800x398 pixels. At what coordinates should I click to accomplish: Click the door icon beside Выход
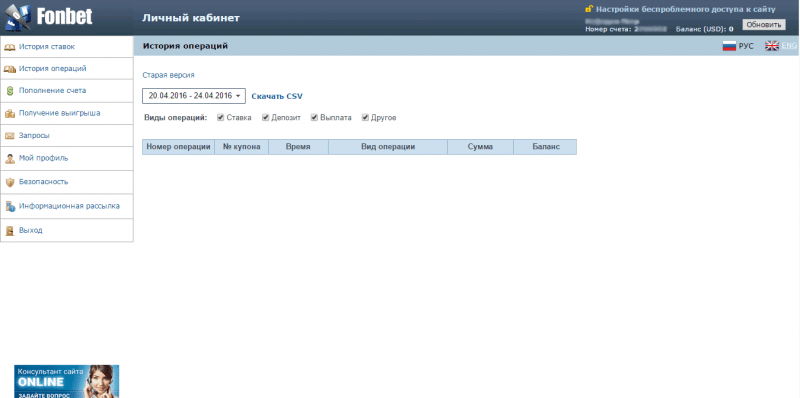tap(10, 231)
